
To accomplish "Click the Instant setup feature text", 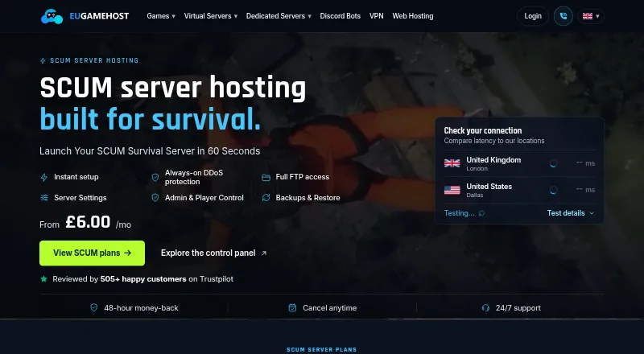I will [x=76, y=177].
